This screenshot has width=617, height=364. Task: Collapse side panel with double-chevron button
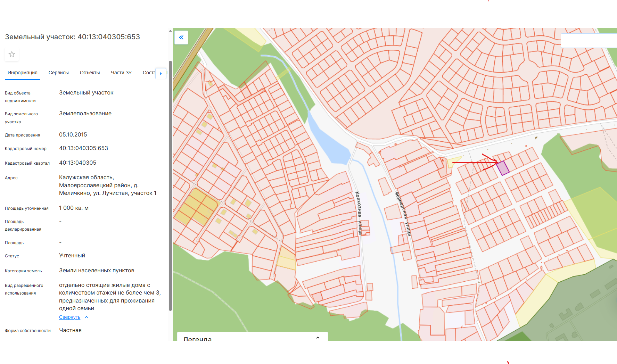pyautogui.click(x=181, y=38)
